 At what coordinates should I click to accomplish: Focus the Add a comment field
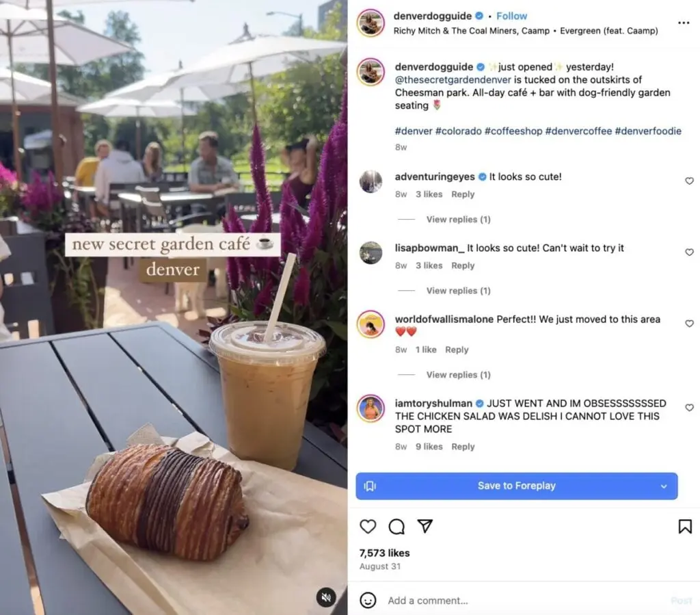click(522, 601)
